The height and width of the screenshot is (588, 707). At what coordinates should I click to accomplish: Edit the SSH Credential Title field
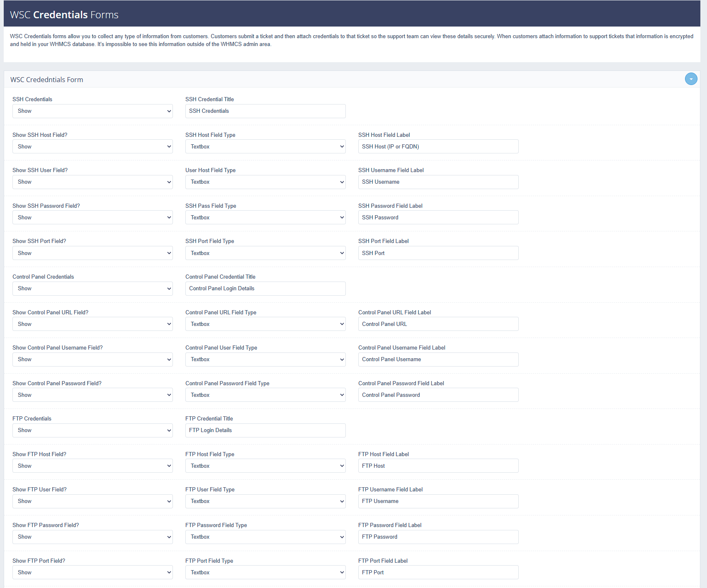pos(265,111)
